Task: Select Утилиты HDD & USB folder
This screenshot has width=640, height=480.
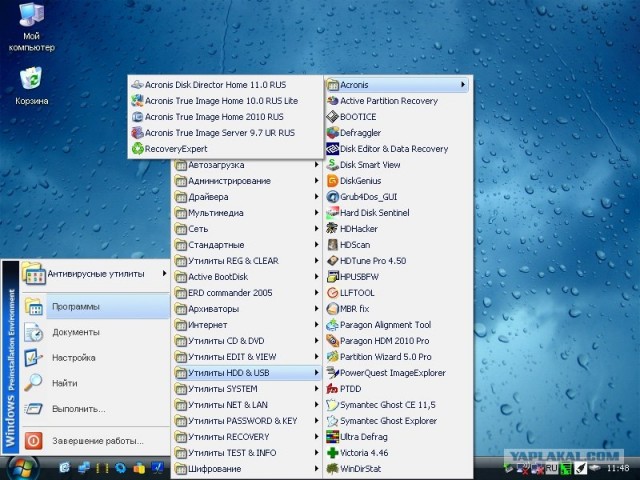Action: (x=247, y=373)
